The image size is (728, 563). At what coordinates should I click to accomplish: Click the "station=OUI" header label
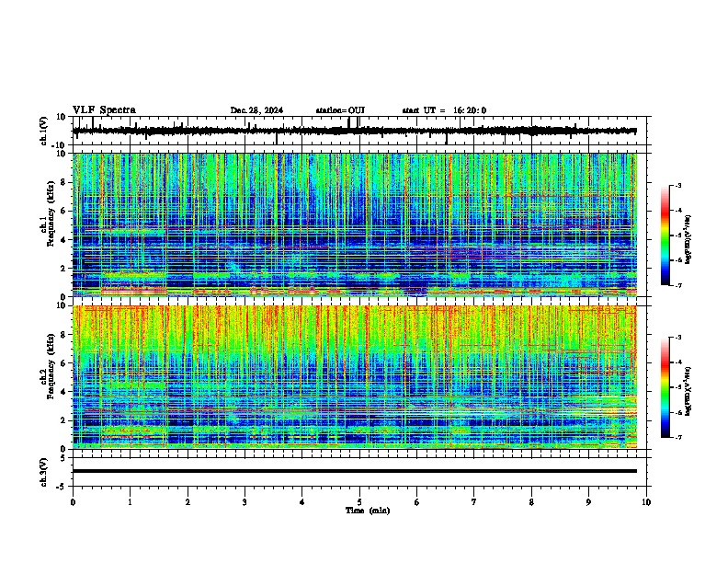click(x=340, y=110)
